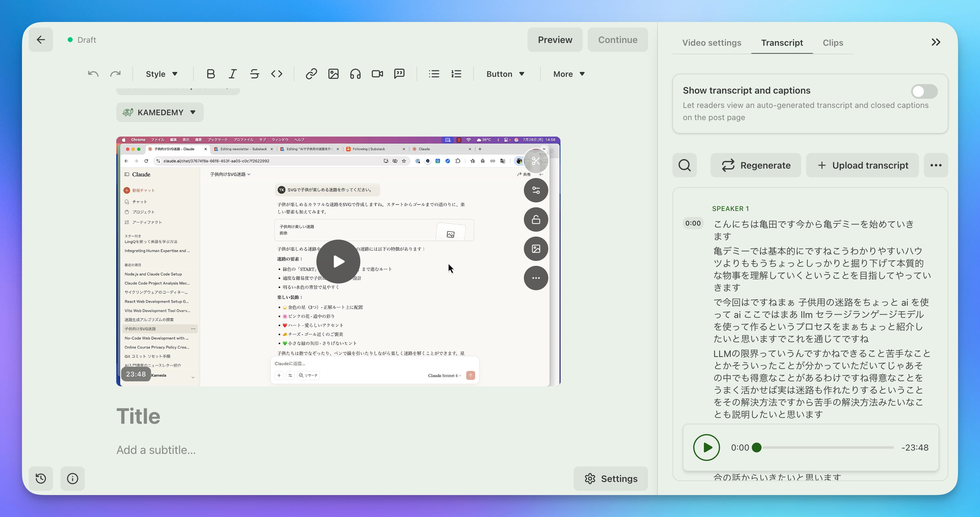Open version history clock icon
The image size is (980, 517).
pos(41,478)
